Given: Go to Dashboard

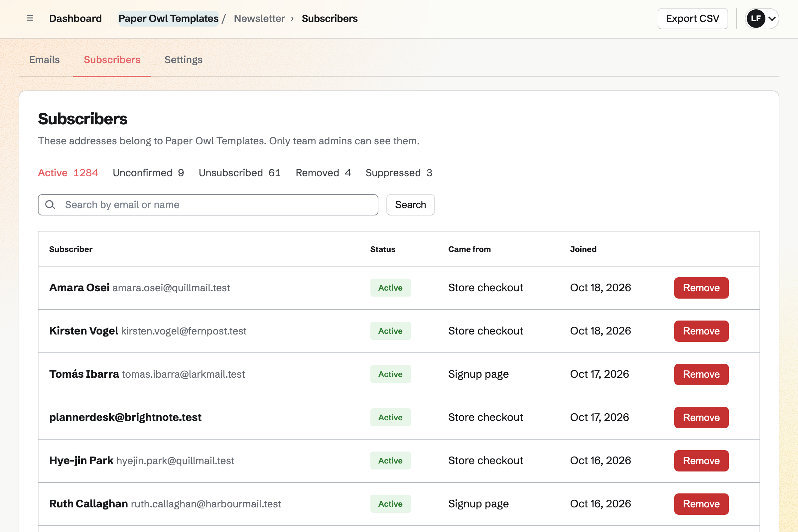Looking at the screenshot, I should pos(75,18).
